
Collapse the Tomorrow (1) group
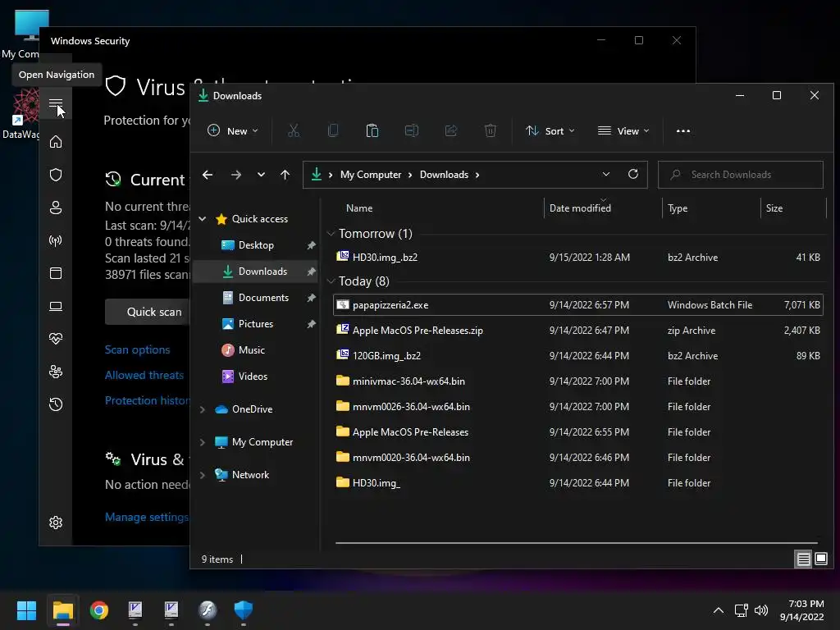point(331,234)
